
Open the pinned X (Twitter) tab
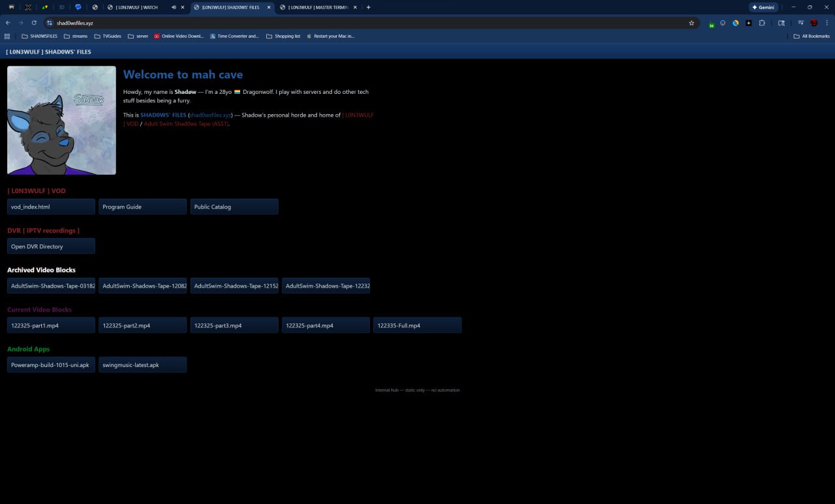28,7
